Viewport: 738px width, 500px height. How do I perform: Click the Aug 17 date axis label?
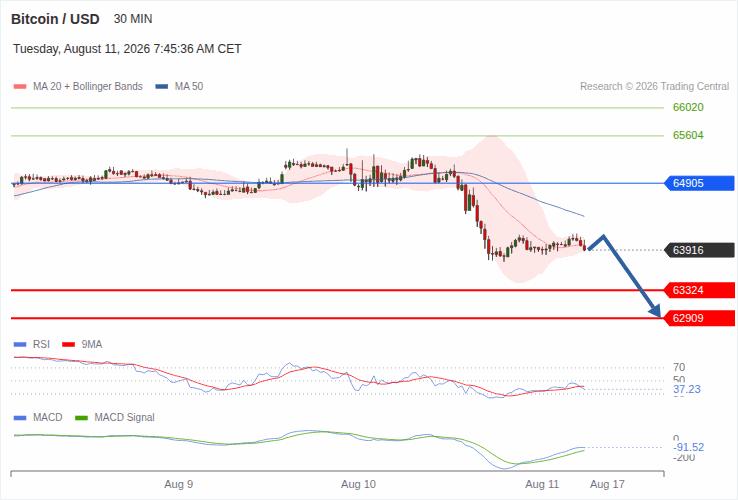pos(607,484)
